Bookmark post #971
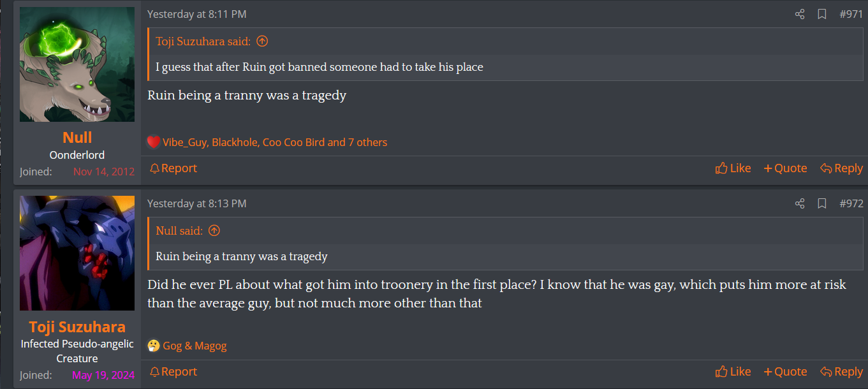This screenshot has width=868, height=389. pyautogui.click(x=822, y=14)
